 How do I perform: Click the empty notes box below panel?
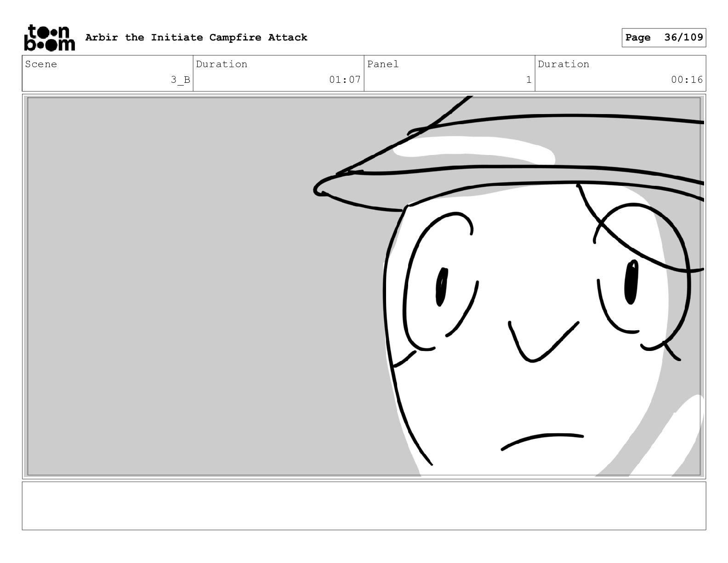(x=364, y=506)
